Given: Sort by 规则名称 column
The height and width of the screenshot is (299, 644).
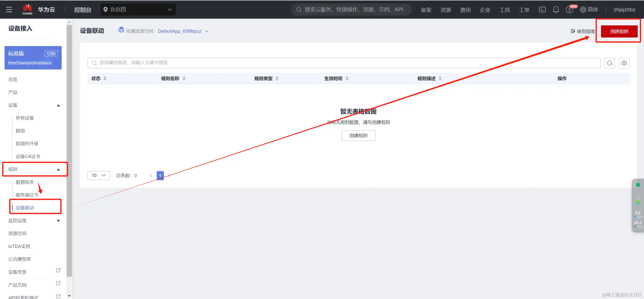Looking at the screenshot, I should click(184, 79).
